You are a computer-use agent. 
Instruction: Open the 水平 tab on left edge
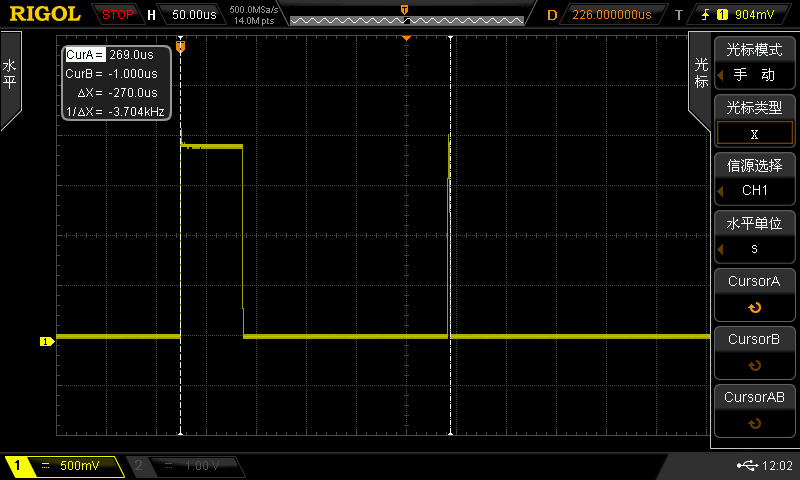[10, 75]
